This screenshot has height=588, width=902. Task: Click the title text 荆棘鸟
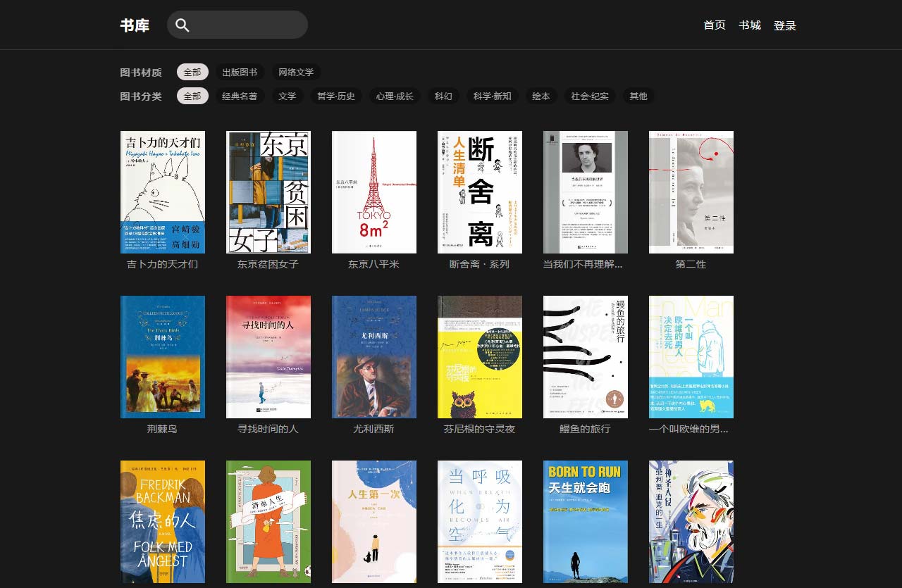pyautogui.click(x=163, y=429)
